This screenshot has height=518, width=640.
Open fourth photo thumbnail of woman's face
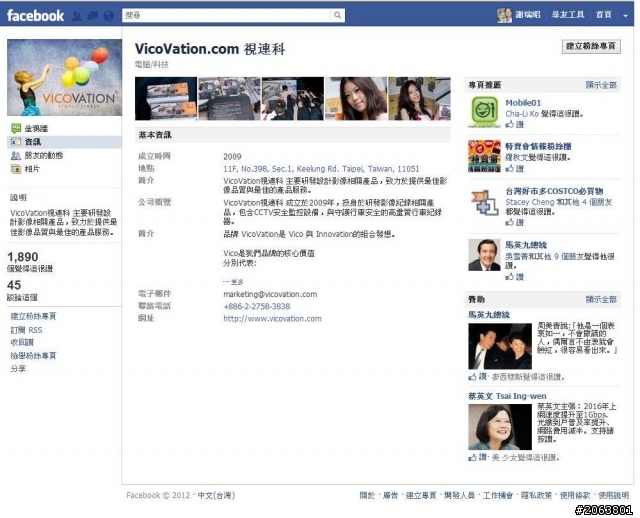356,98
